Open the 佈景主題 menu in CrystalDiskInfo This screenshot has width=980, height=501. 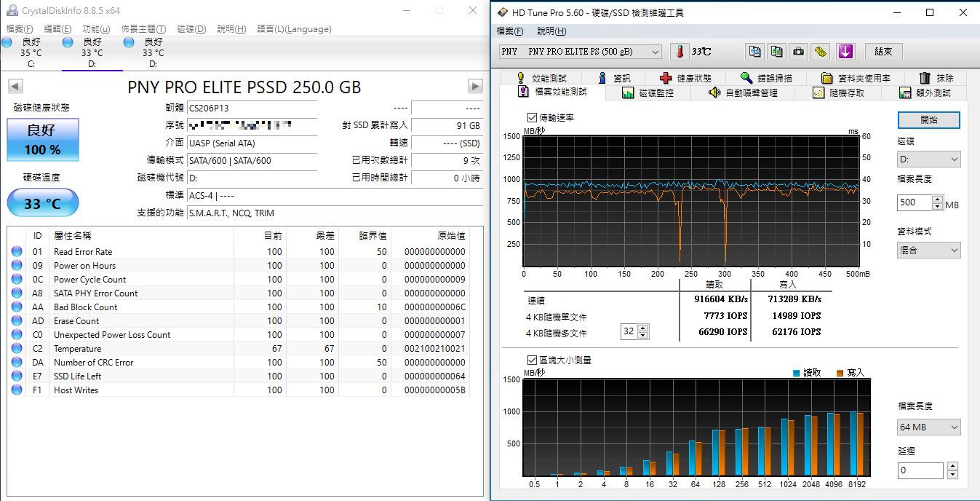(x=143, y=29)
